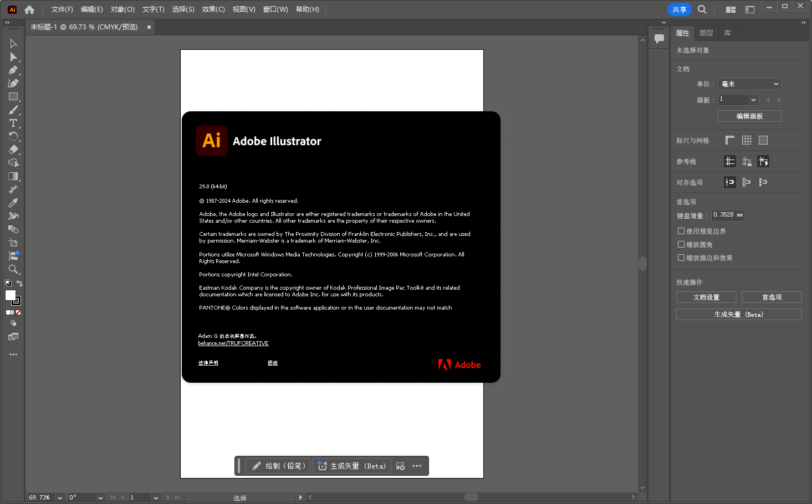812x504 pixels.
Task: Open Edit Toolbar three dots
Action: [13, 354]
